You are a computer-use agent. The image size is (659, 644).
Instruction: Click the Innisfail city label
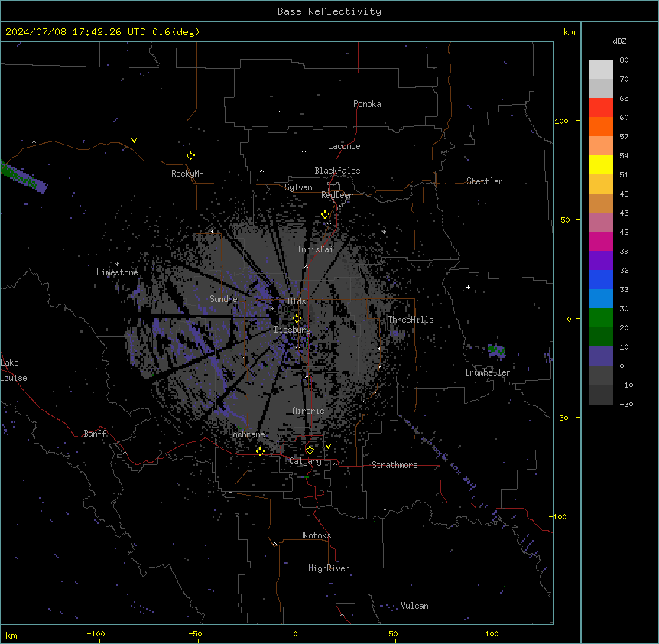tap(317, 249)
